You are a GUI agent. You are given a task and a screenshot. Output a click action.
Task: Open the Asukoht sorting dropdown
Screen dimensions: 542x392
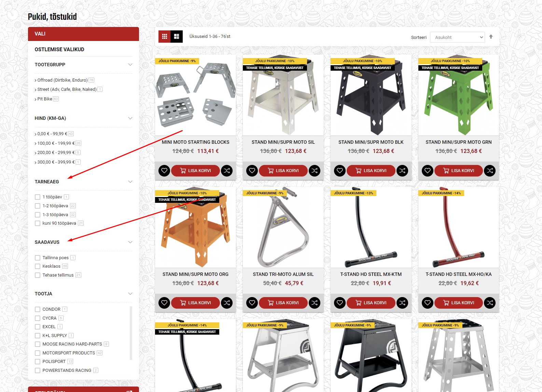tap(458, 37)
